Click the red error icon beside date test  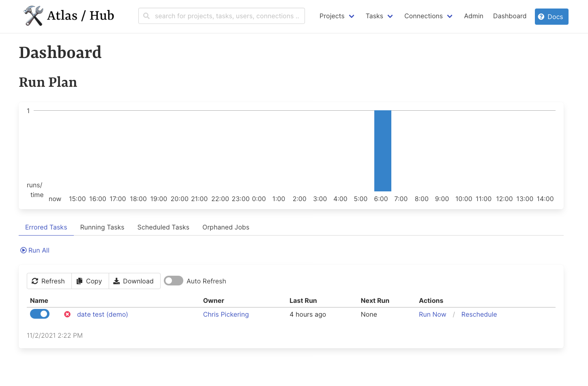coord(67,314)
